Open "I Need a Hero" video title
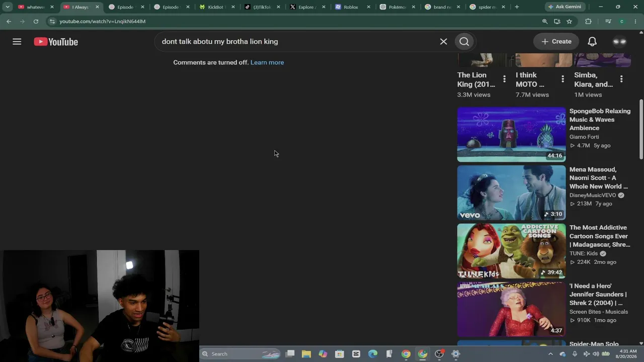The image size is (644, 362). point(598,295)
